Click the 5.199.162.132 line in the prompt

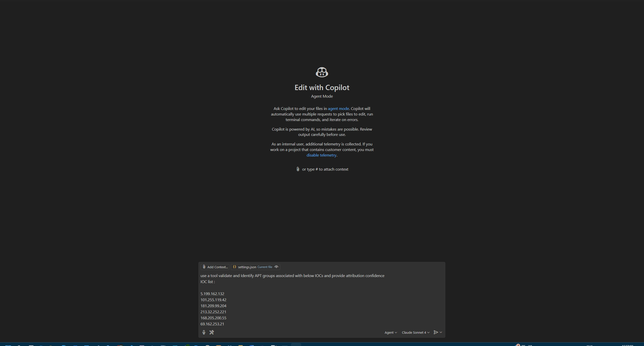[x=212, y=294]
